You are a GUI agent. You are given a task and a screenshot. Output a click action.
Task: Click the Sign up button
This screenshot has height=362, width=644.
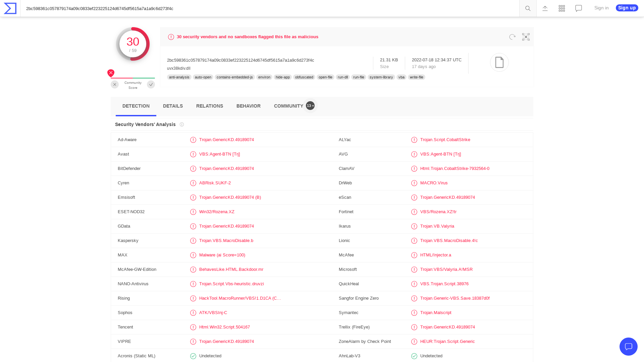tap(627, 8)
